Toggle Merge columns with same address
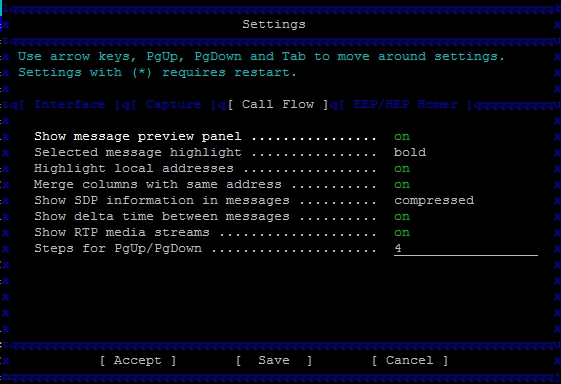Screen dimensions: 561x384 pos(402,185)
